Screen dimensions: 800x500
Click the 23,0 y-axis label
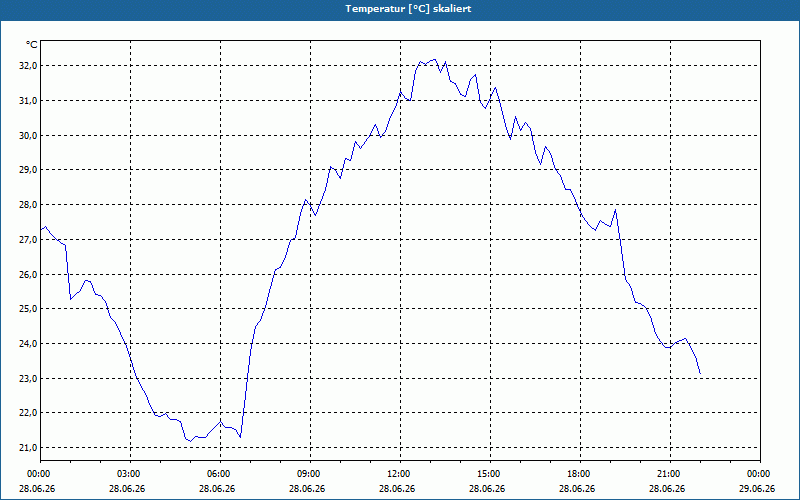pos(29,379)
